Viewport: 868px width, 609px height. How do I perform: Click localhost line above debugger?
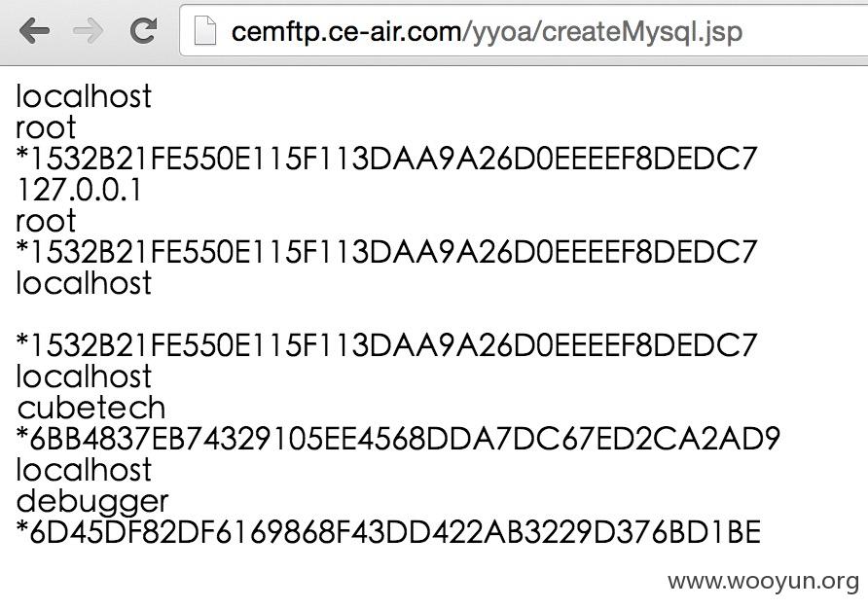[x=84, y=470]
